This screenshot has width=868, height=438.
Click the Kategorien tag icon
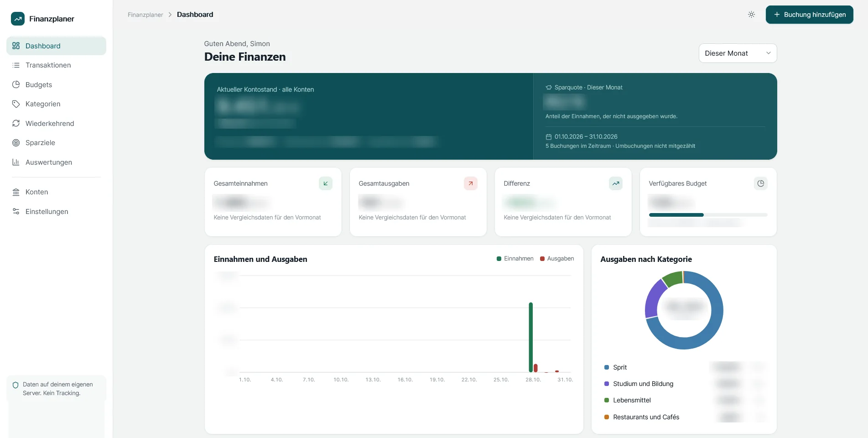16,104
